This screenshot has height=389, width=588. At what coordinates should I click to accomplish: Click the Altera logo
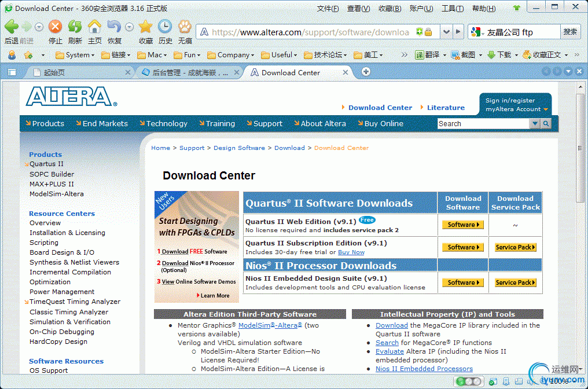click(71, 97)
